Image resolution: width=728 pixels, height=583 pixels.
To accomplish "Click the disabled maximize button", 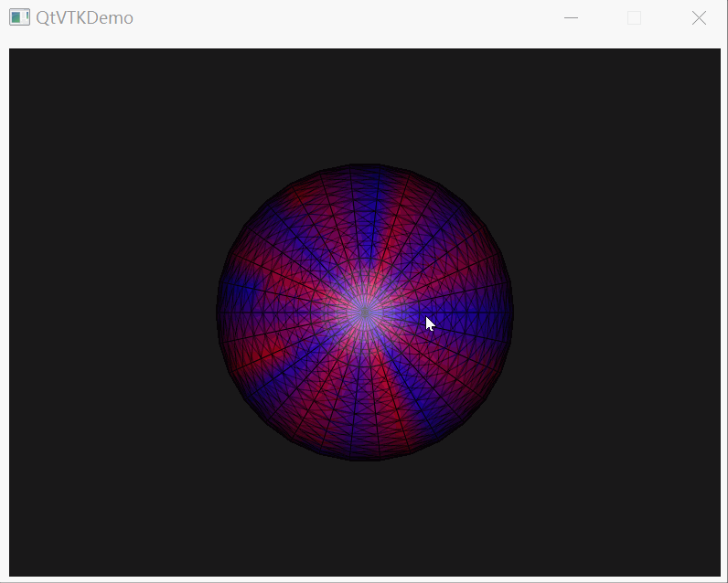I will pyautogui.click(x=634, y=18).
